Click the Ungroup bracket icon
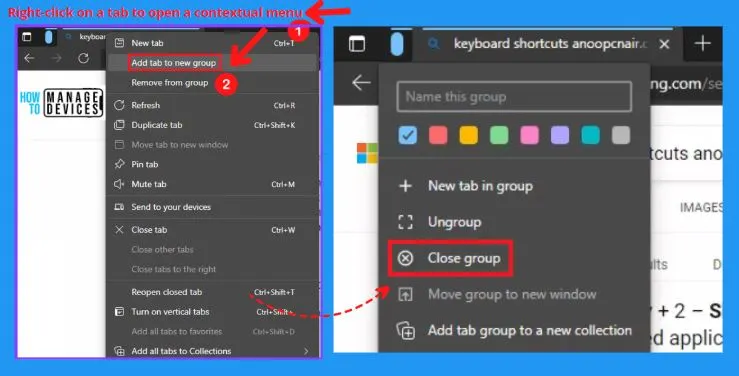Screen dimensions: 739x376 point(405,222)
